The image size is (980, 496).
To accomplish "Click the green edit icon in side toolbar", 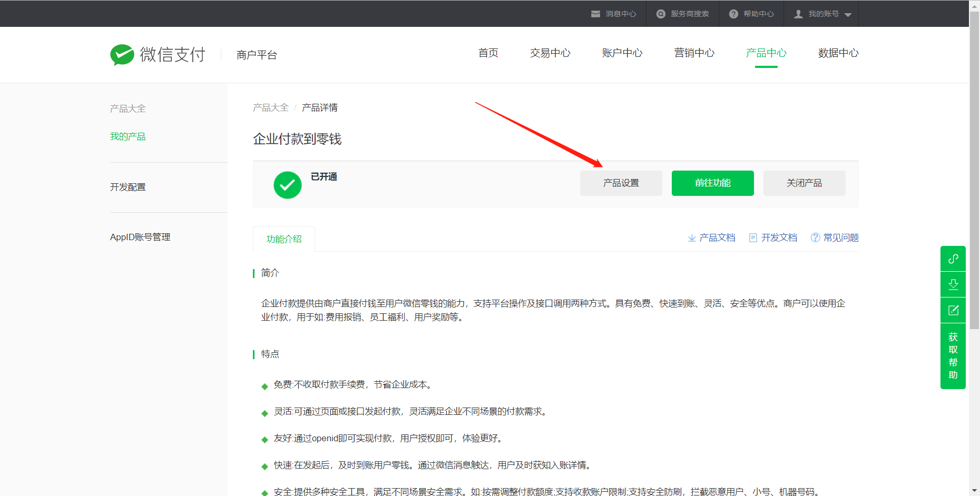I will (953, 310).
